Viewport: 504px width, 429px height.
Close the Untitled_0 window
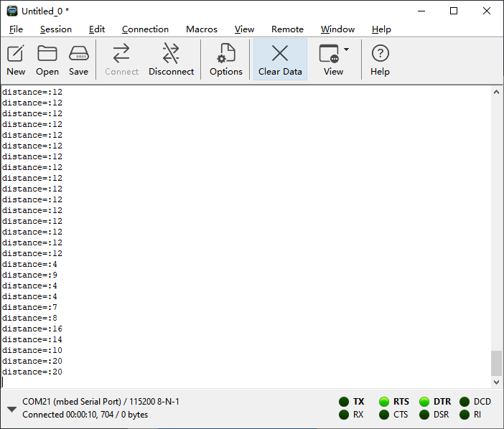(x=487, y=11)
